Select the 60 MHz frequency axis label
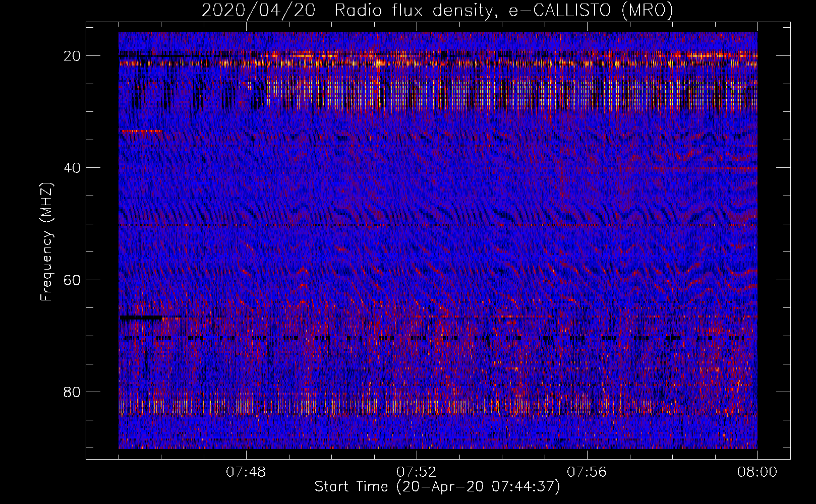This screenshot has height=504, width=816. [73, 280]
